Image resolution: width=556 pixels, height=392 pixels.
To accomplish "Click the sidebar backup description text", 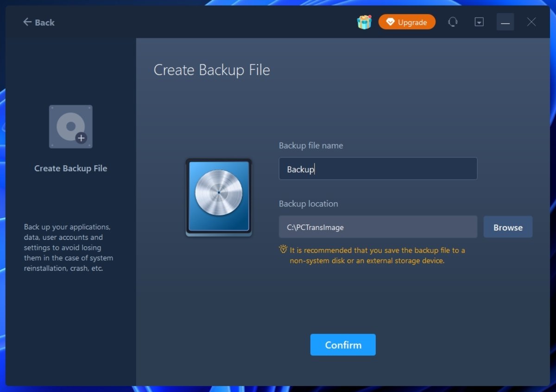I will click(x=69, y=248).
